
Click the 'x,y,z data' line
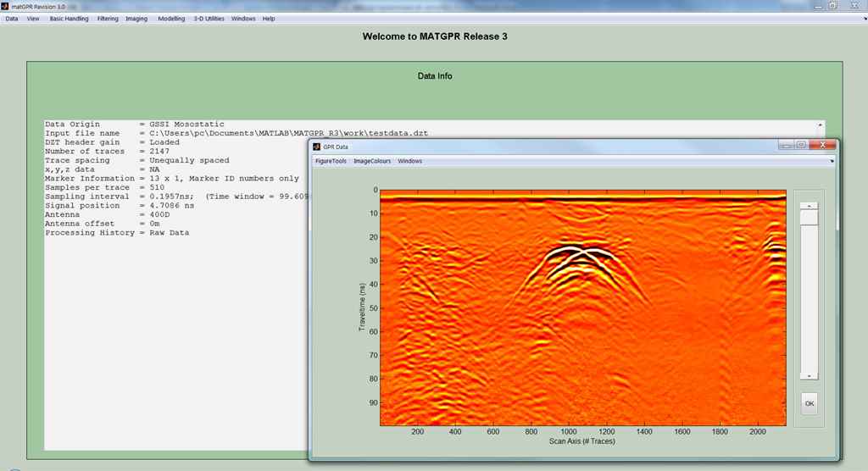coord(102,169)
